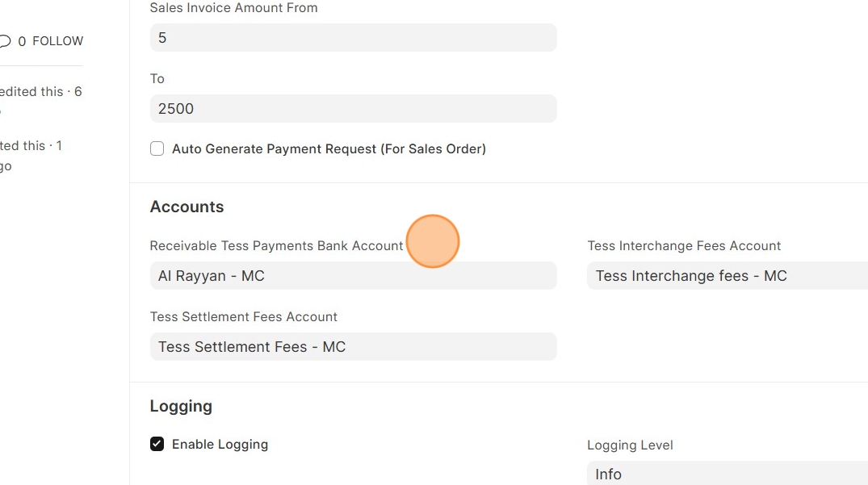Focus the To amount field showing 2500
Screen dimensions: 868x485
(353, 109)
